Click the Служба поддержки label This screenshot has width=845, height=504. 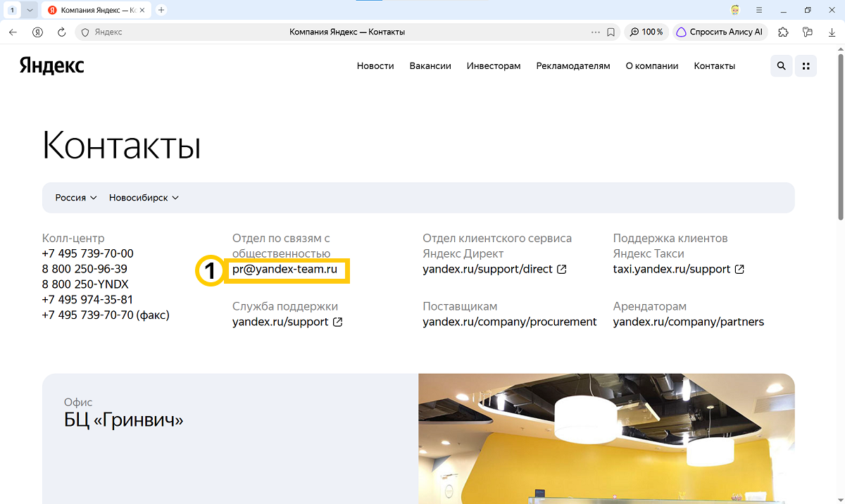(285, 306)
